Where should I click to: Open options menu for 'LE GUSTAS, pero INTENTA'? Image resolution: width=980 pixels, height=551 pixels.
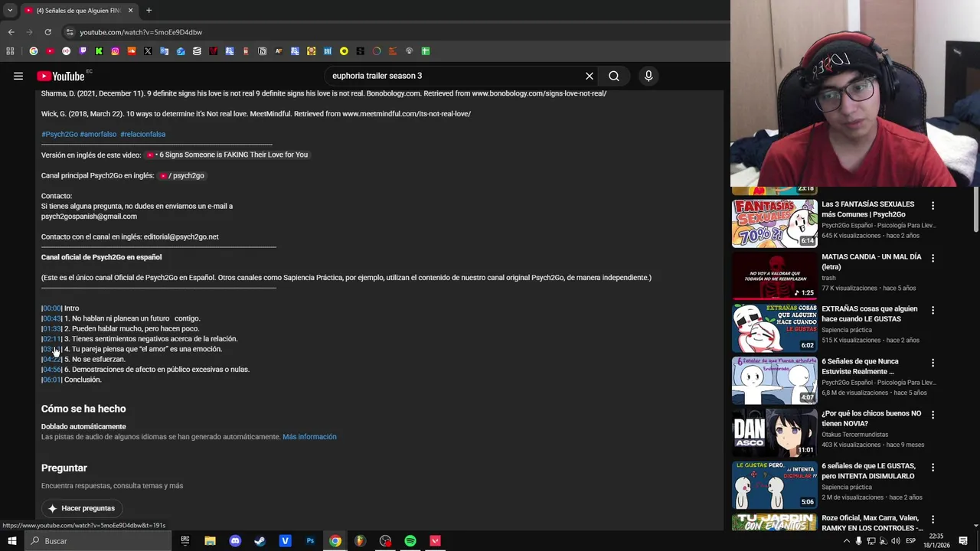click(x=933, y=468)
